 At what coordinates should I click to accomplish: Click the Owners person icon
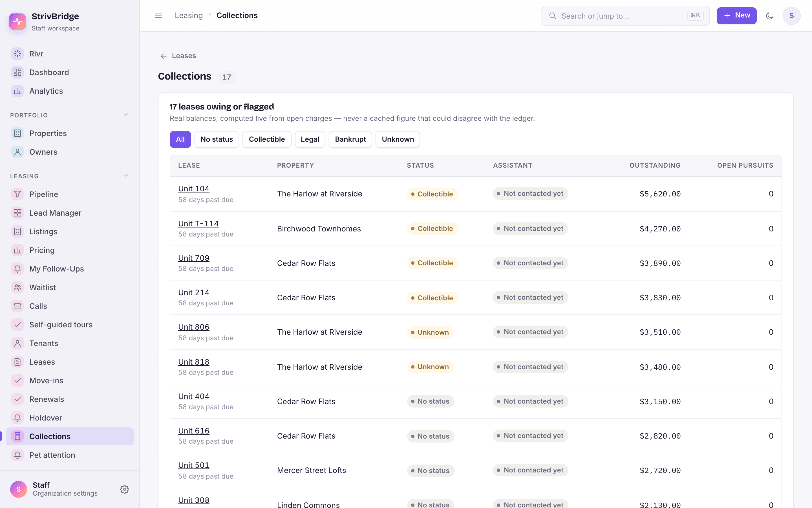[x=17, y=152]
